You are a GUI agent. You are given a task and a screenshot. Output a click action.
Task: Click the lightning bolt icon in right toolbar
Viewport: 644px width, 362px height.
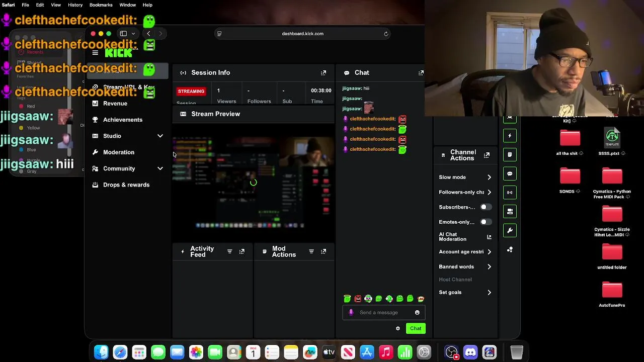coord(510,136)
